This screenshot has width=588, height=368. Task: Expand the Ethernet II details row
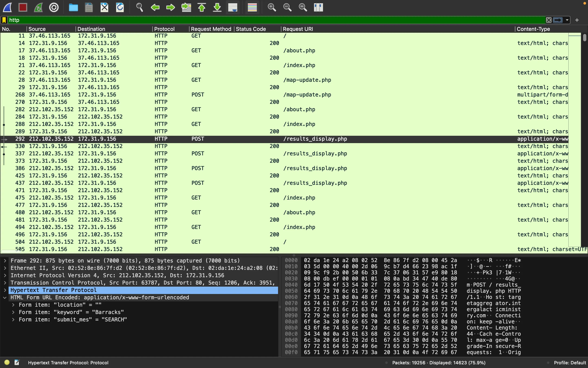(x=5, y=268)
